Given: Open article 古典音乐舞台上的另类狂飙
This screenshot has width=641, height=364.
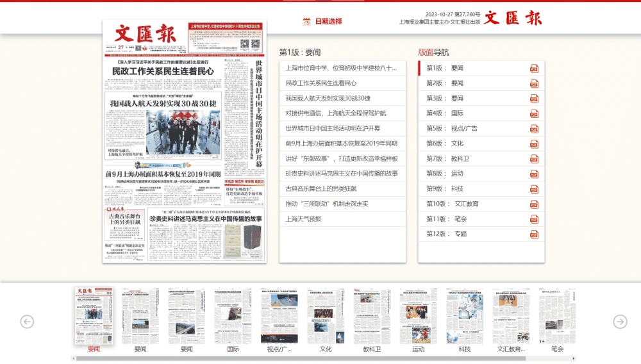Looking at the screenshot, I should point(321,189).
